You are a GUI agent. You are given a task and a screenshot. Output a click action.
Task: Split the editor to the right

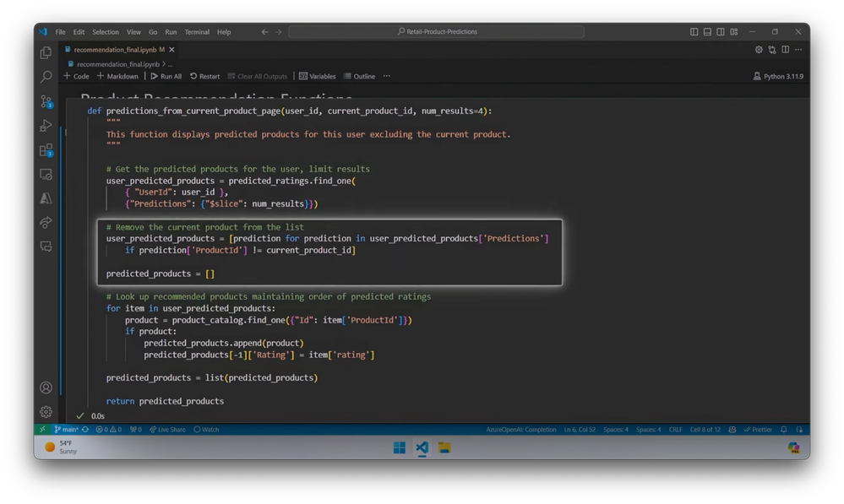pyautogui.click(x=786, y=50)
